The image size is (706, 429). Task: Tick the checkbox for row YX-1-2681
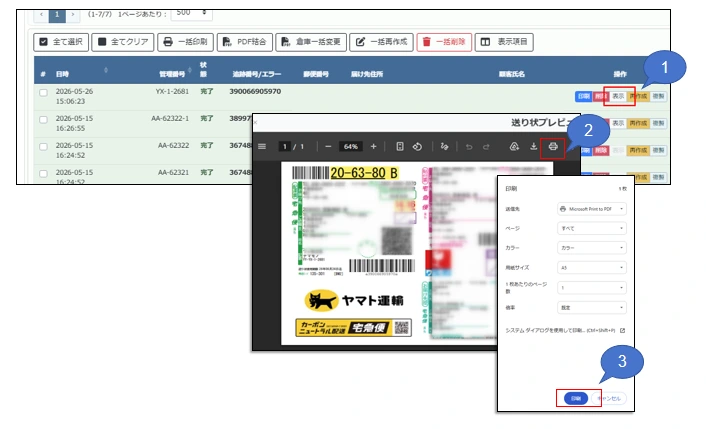pos(43,93)
